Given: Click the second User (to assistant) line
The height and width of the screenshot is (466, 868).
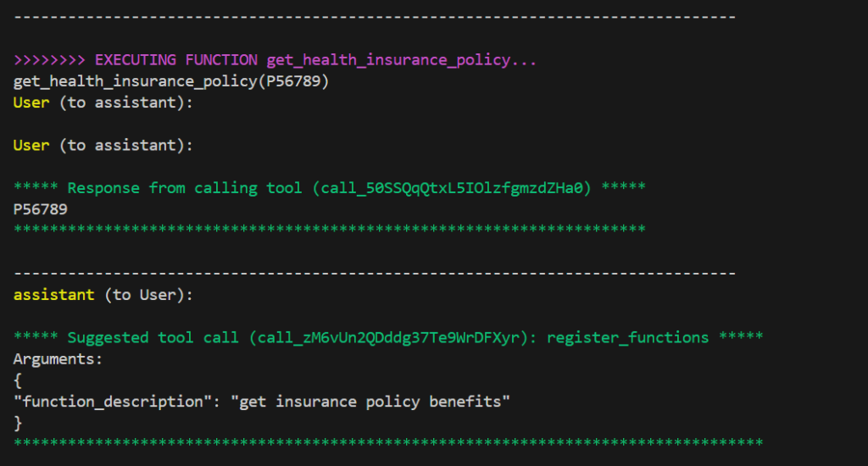Looking at the screenshot, I should point(103,146).
